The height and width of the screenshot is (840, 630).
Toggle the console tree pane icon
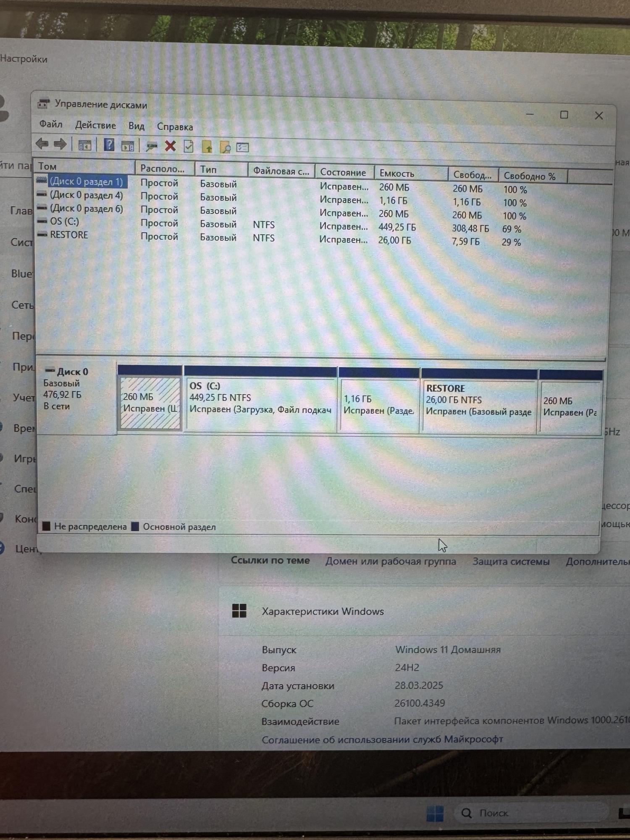85,145
